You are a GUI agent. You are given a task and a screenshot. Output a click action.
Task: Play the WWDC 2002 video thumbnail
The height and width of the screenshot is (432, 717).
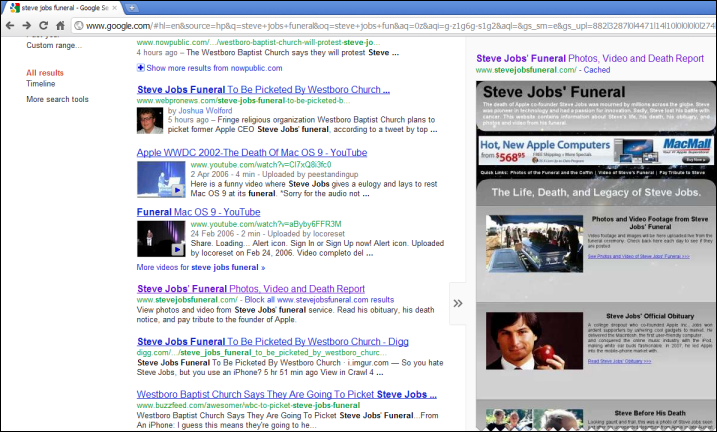(x=161, y=179)
